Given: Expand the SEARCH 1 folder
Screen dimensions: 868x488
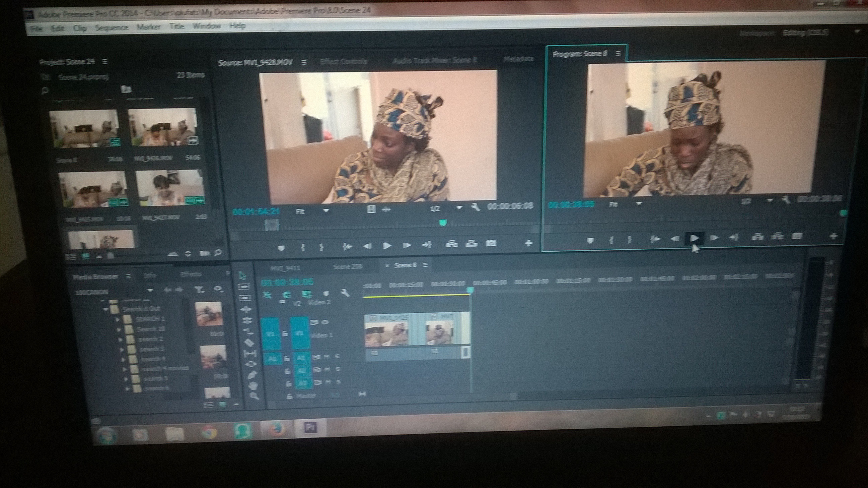Looking at the screenshot, I should pos(118,319).
